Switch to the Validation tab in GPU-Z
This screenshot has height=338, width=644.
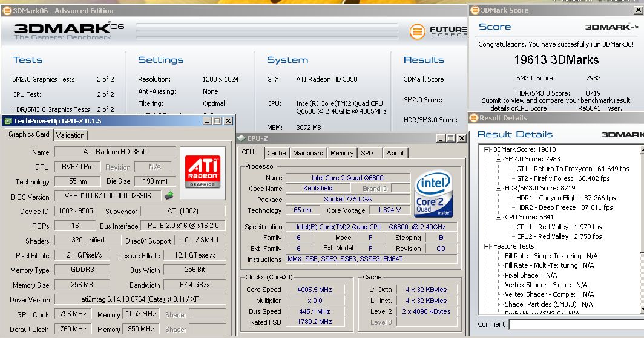click(70, 135)
